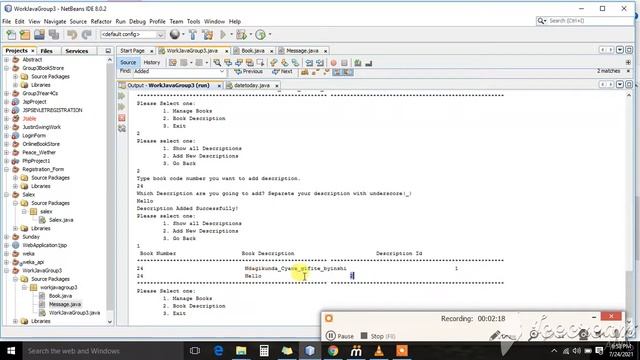Open Microsoft Edge from the taskbar

(218, 351)
